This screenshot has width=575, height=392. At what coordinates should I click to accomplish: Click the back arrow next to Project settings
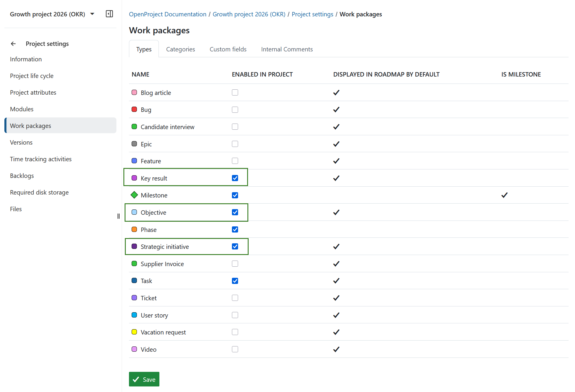point(13,44)
